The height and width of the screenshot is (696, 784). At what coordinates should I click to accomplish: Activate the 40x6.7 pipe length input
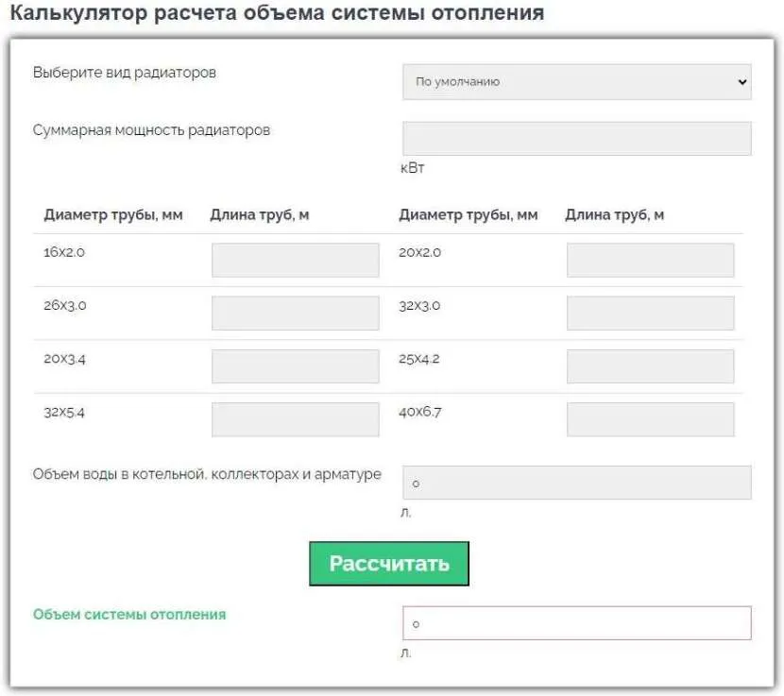(x=650, y=419)
